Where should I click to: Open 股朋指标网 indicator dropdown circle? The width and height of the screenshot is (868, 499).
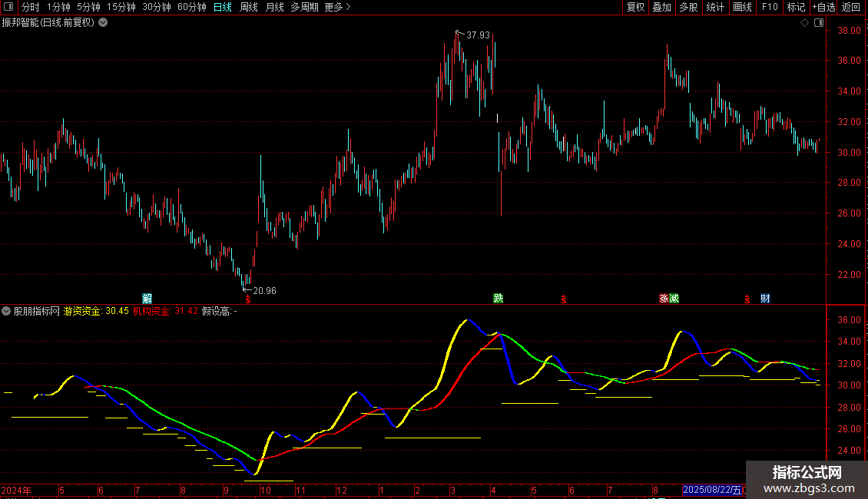tap(6, 311)
